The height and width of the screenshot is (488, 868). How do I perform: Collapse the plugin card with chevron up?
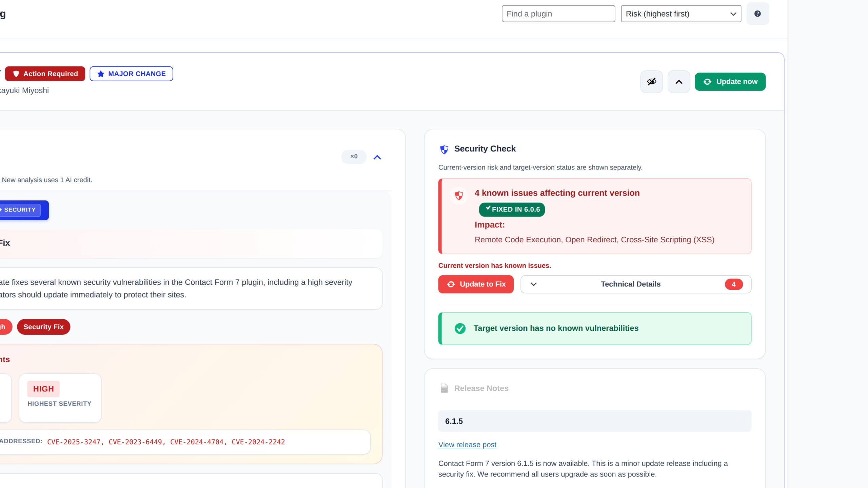click(x=679, y=82)
